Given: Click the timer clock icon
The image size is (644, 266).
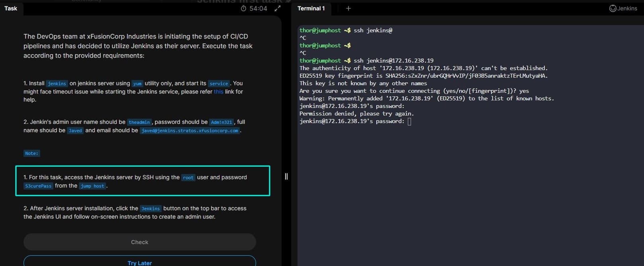Looking at the screenshot, I should point(244,8).
